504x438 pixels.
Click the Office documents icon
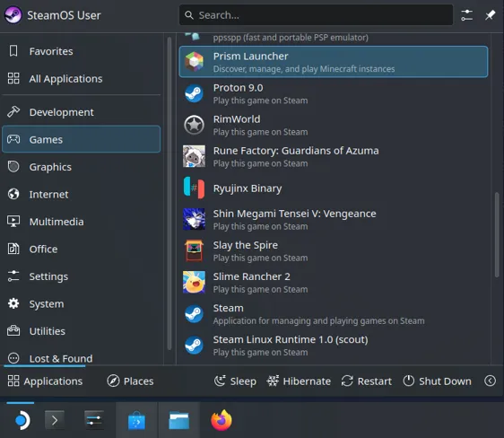[x=13, y=249]
